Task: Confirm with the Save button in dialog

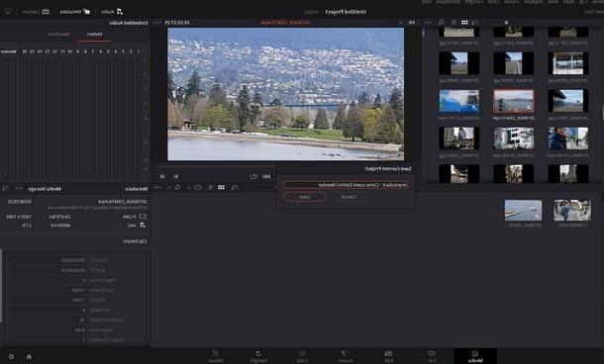Action: point(304,197)
